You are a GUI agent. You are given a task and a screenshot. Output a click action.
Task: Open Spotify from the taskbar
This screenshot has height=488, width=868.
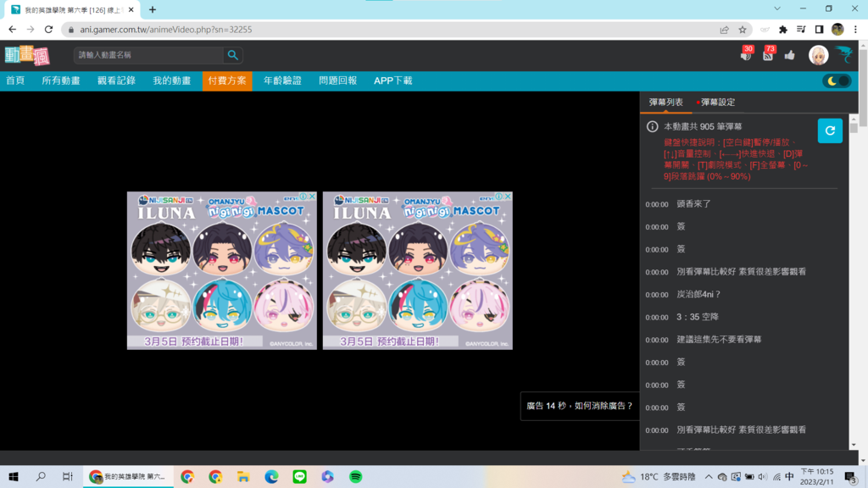pos(355,476)
